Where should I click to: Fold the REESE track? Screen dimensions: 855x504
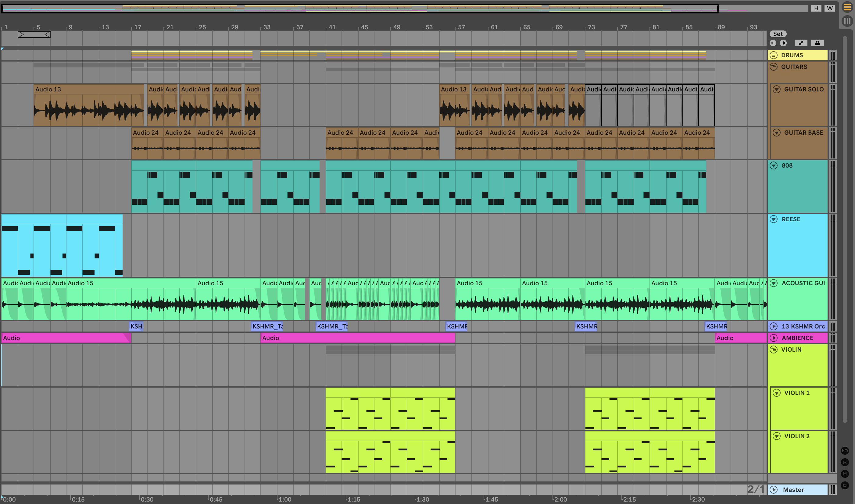pyautogui.click(x=774, y=219)
